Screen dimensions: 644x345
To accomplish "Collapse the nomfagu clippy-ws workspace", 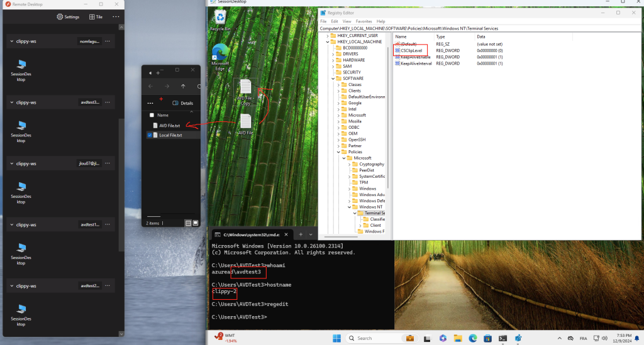I will coord(12,41).
